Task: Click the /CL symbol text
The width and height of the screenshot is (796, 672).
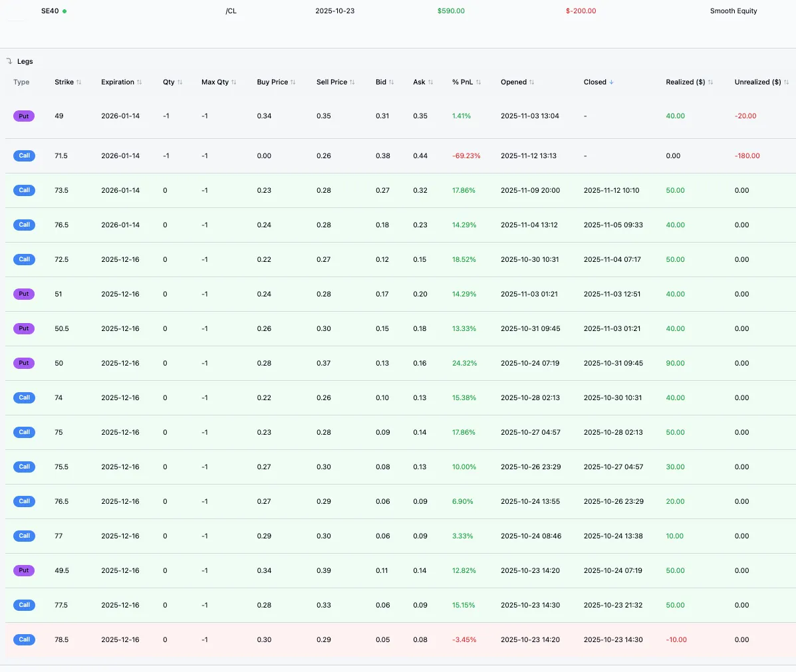Action: coord(231,11)
